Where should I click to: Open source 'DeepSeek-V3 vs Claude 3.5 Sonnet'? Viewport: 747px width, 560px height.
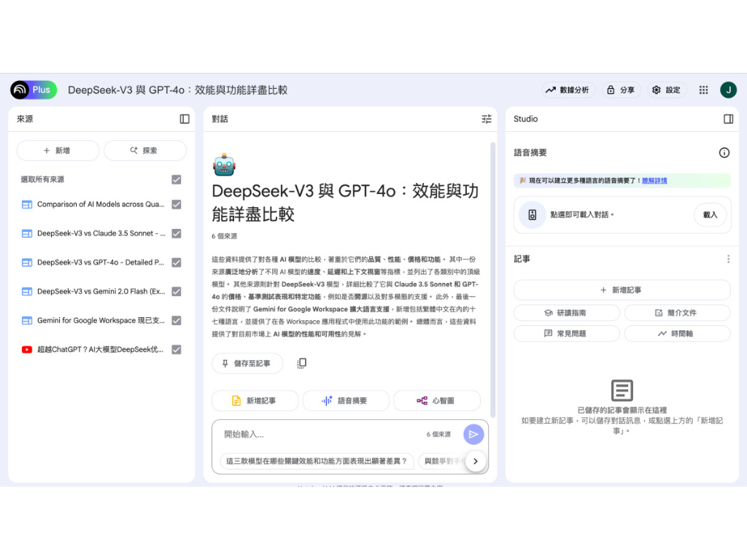pos(101,233)
